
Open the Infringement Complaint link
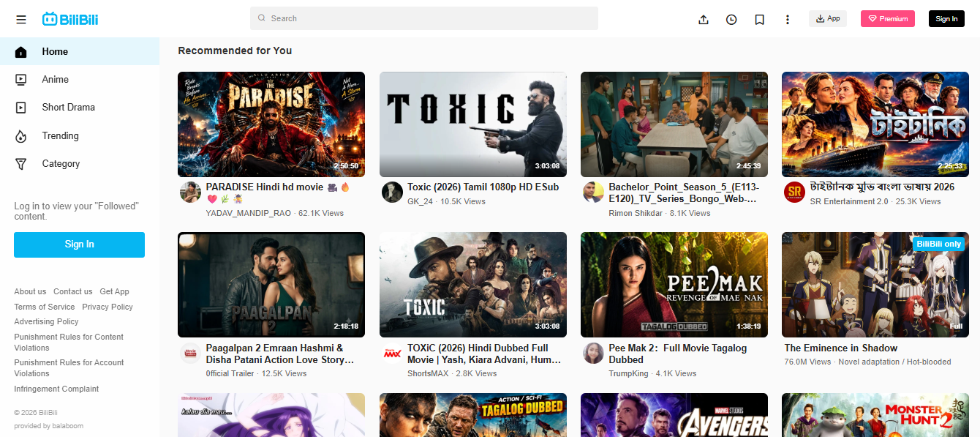point(56,389)
